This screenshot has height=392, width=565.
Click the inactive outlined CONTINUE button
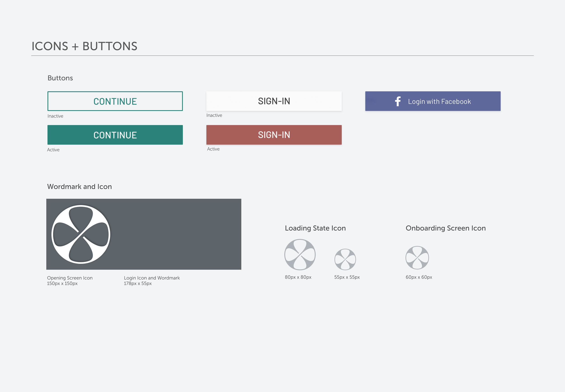[115, 101]
